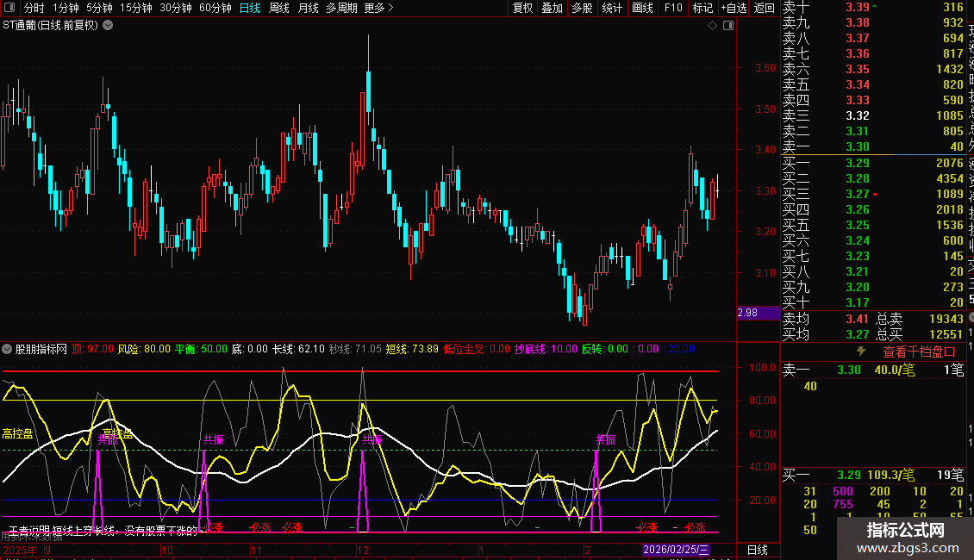The height and width of the screenshot is (560, 974).
Task: Click the lightning bolt icon
Action: tap(860, 352)
